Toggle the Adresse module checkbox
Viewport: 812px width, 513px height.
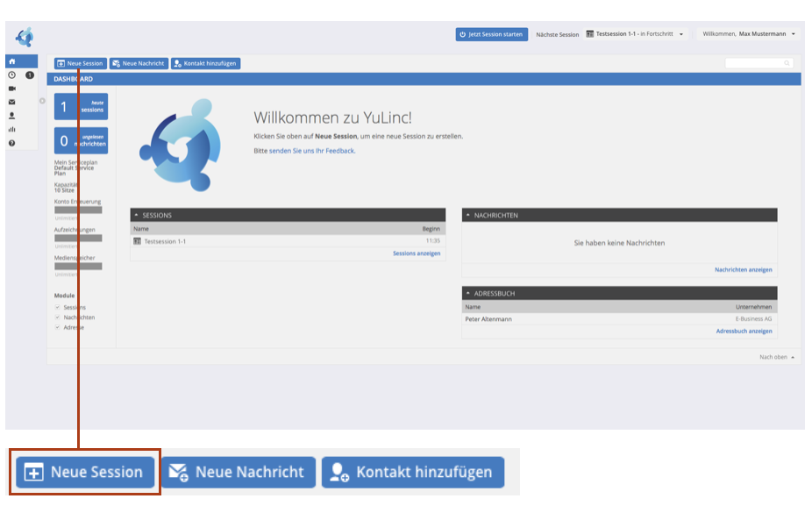(58, 327)
